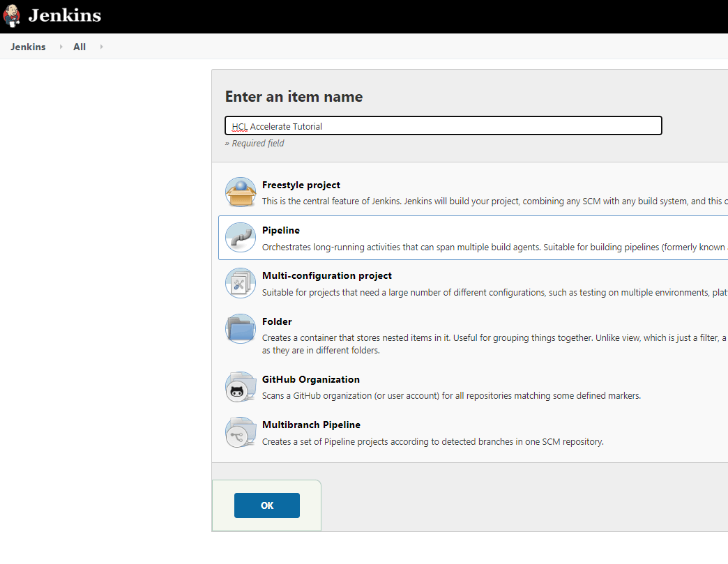Select the Multibranch Pipeline icon
This screenshot has height=564, width=728.
click(x=240, y=431)
